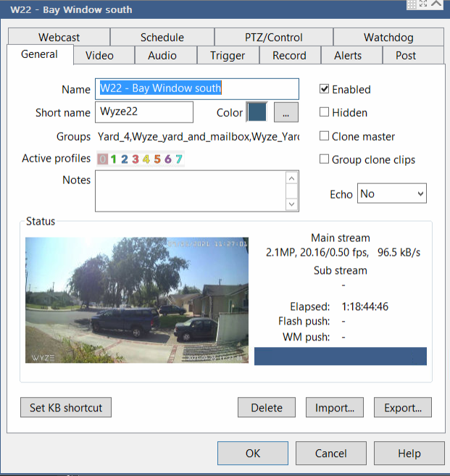The width and height of the screenshot is (450, 476).
Task: Open Help for this dialog
Action: 409,454
